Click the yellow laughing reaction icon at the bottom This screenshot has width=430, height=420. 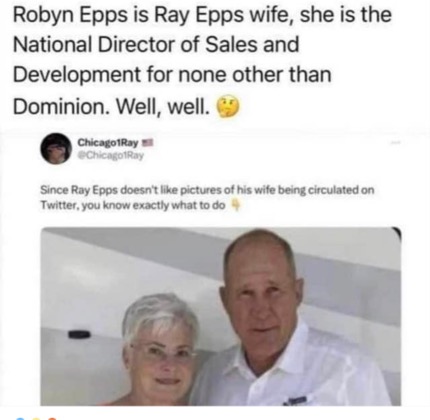[36, 418]
